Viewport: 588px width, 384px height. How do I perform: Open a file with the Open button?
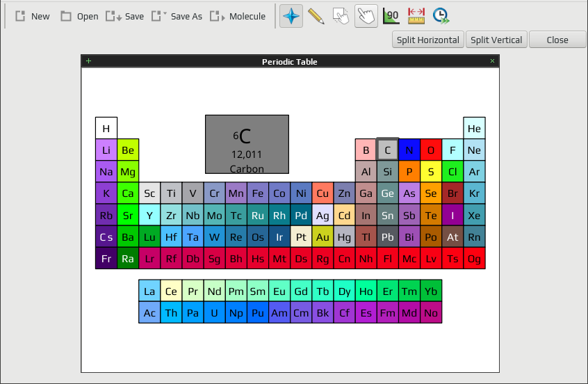coord(79,16)
